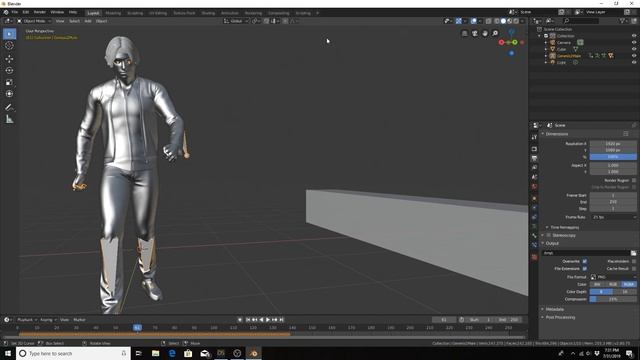This screenshot has height=360, width=640.
Task: Toggle camera view button in viewport
Action: (x=475, y=33)
